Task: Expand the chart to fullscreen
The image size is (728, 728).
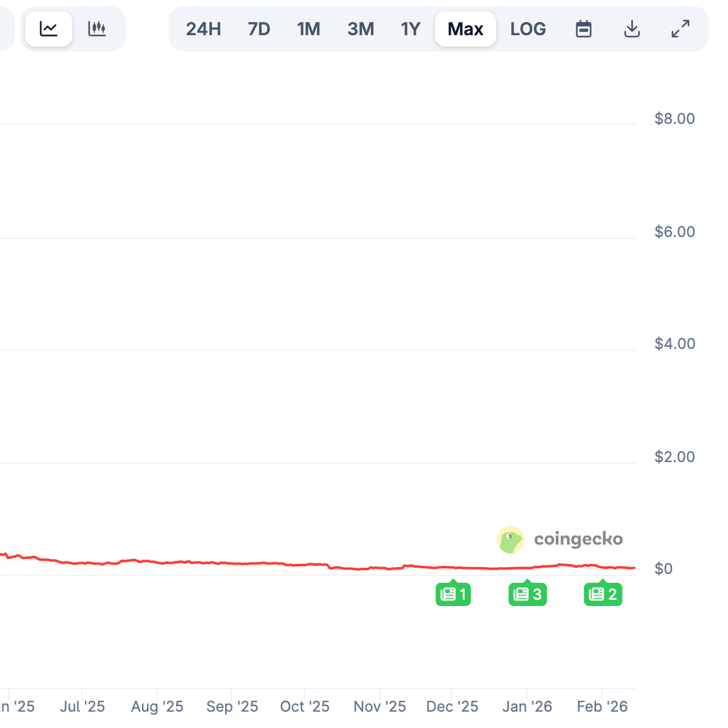Action: point(680,28)
